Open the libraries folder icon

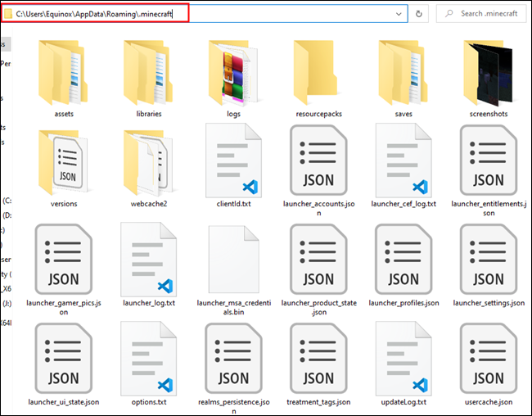click(148, 73)
